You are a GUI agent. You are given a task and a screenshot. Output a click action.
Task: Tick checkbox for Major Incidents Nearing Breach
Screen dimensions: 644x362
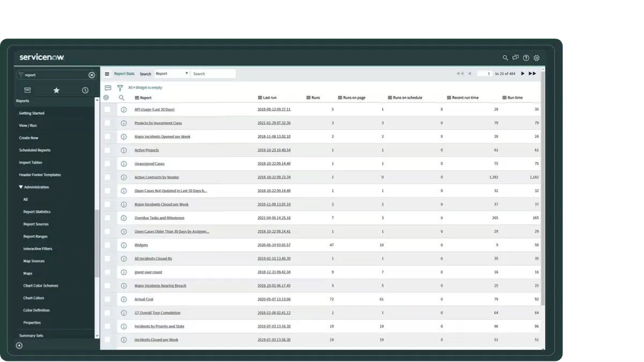pyautogui.click(x=107, y=285)
